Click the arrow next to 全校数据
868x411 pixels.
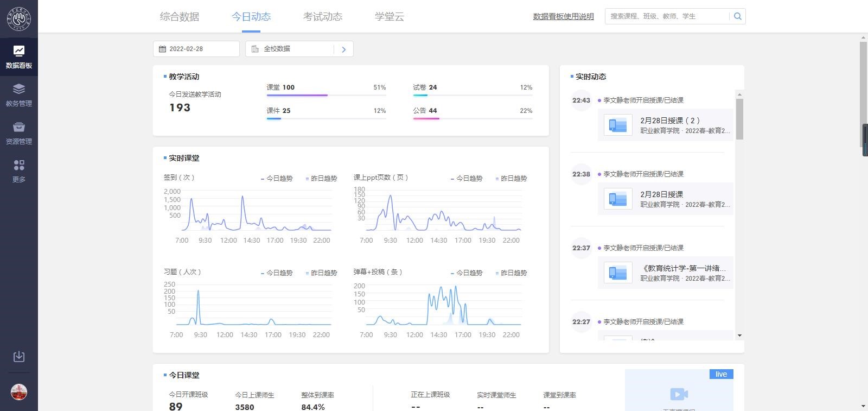(x=343, y=49)
